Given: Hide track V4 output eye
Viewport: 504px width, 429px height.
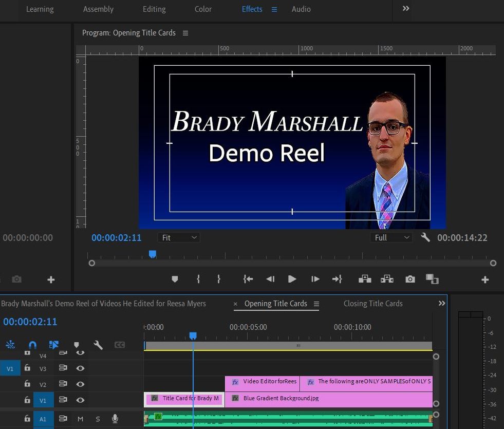Looking at the screenshot, I should tap(80, 353).
